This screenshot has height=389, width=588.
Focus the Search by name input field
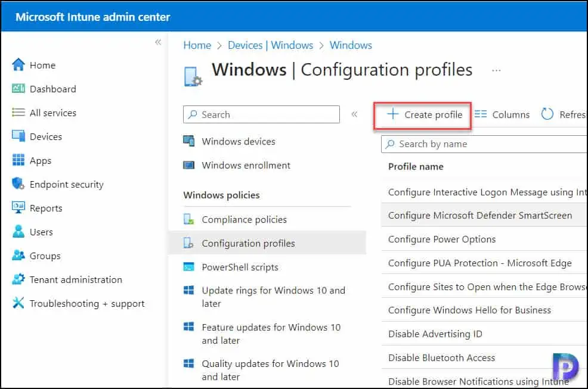click(484, 144)
